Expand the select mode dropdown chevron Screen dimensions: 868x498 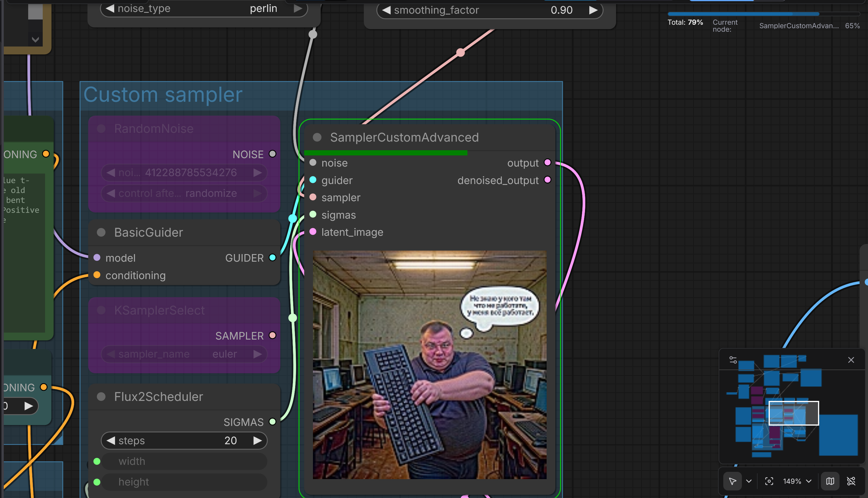pos(749,481)
